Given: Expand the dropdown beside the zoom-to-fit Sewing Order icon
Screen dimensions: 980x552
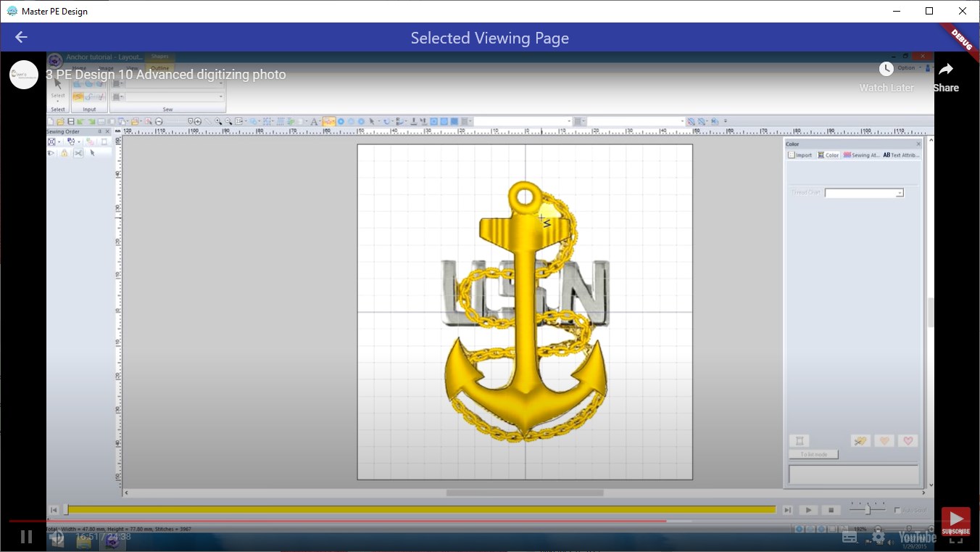Looking at the screenshot, I should [x=59, y=141].
